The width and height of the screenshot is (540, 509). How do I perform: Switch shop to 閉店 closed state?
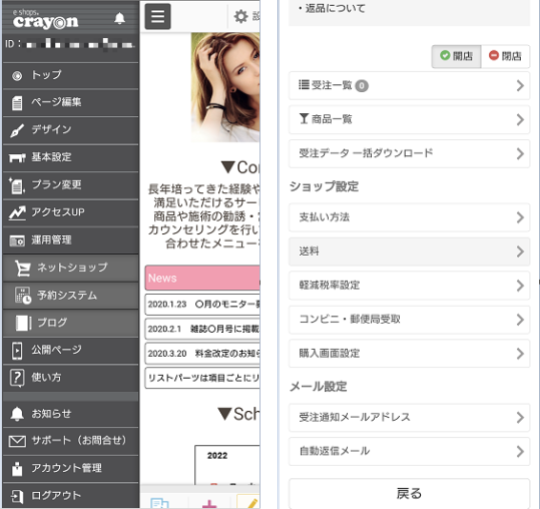505,56
